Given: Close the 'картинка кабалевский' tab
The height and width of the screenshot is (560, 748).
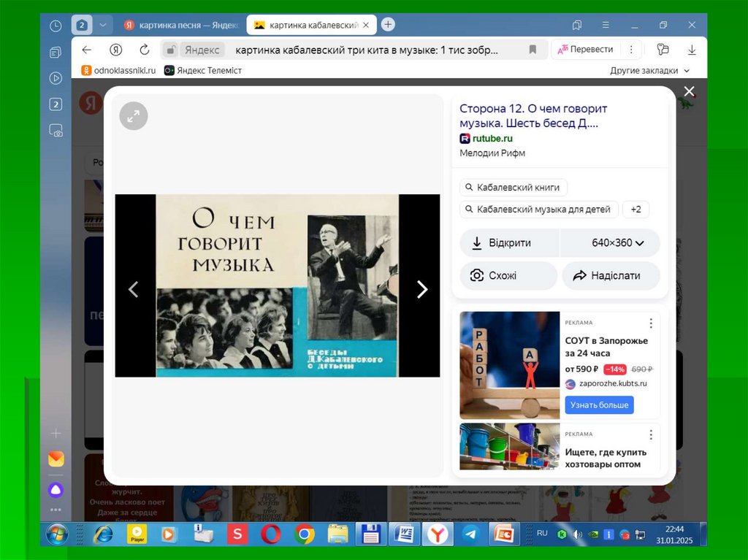Looking at the screenshot, I should click(x=366, y=26).
